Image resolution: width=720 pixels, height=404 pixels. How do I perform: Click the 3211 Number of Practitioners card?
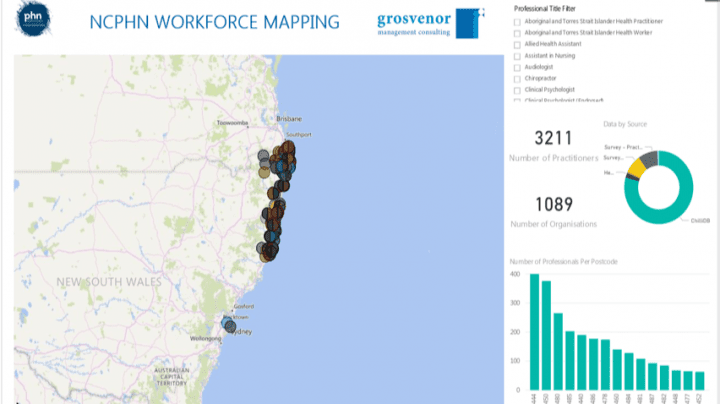(x=552, y=144)
